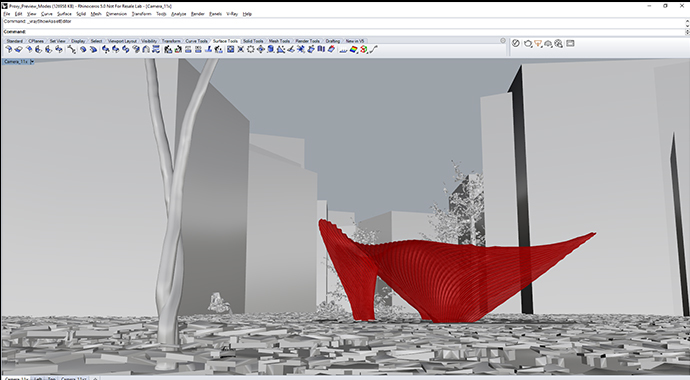The height and width of the screenshot is (380, 690).
Task: Click the Rhino application icon in title bar
Action: [5, 6]
